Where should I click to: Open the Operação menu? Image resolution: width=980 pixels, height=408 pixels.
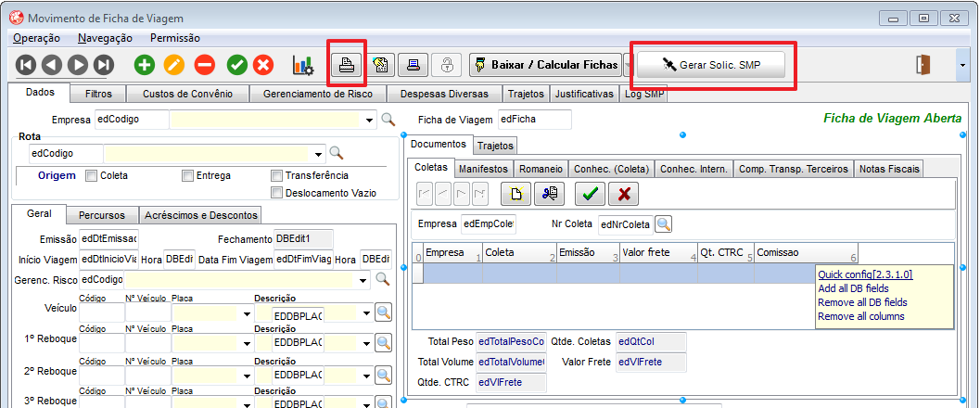pos(36,38)
